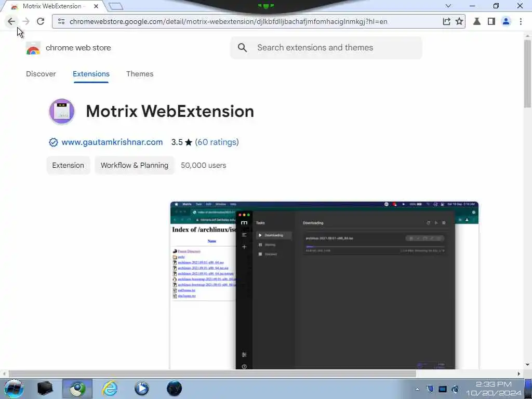Viewport: 532px width, 399px height.
Task: Switch to the Themes tab
Action: tap(140, 74)
